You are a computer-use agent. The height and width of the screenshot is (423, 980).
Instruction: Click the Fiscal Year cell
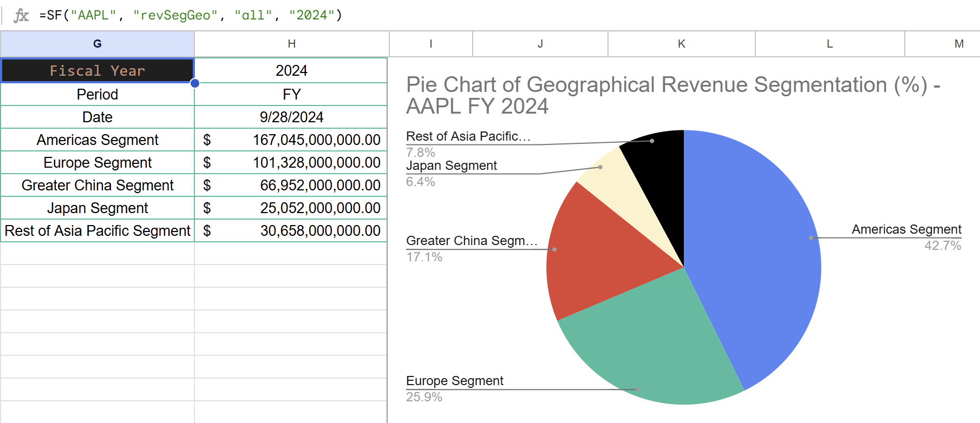point(97,71)
